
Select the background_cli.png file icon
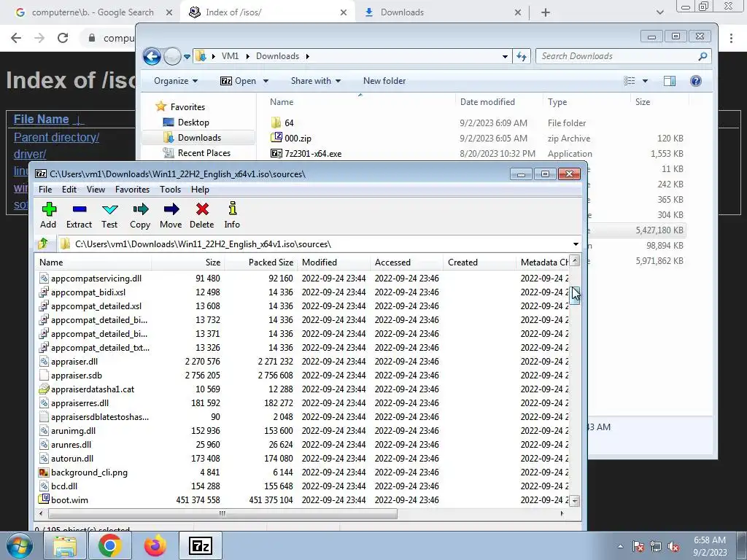pyautogui.click(x=44, y=472)
